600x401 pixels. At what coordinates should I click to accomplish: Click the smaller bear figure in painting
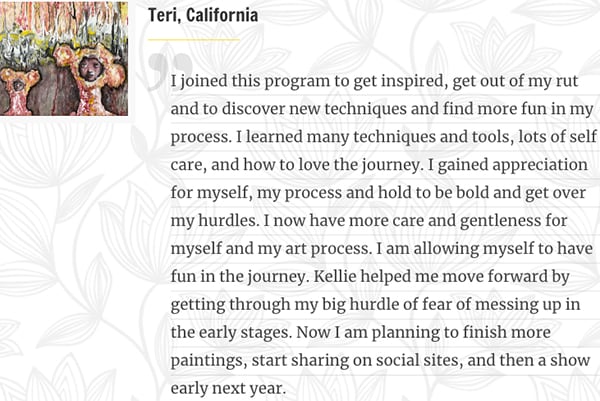pos(18,90)
